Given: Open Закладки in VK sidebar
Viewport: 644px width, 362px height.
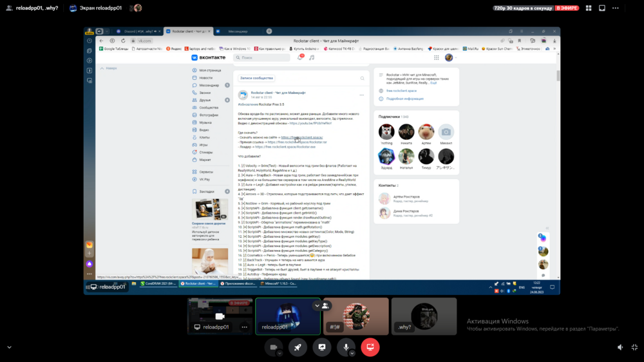Looking at the screenshot, I should [x=207, y=191].
